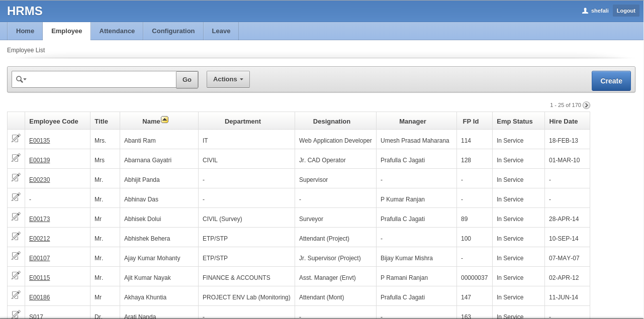Edit Abhisek Dolui employee row

point(16,217)
